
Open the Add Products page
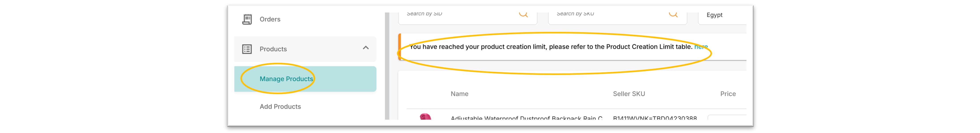point(280,107)
